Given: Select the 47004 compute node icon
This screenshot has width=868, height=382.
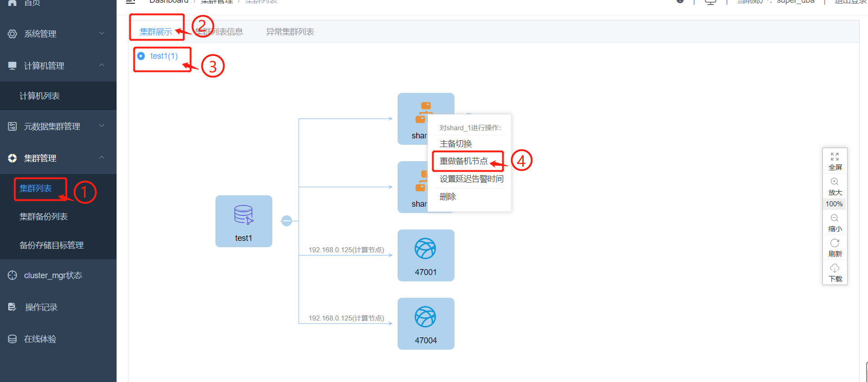Looking at the screenshot, I should pyautogui.click(x=425, y=317).
